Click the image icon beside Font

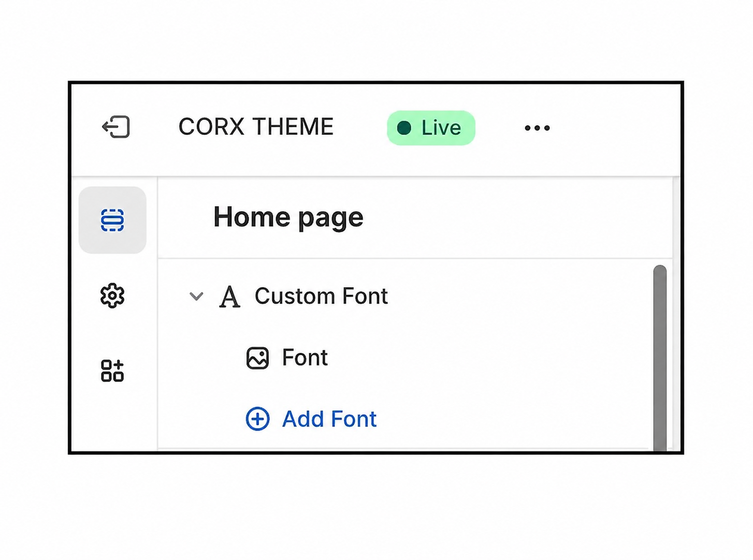257,358
